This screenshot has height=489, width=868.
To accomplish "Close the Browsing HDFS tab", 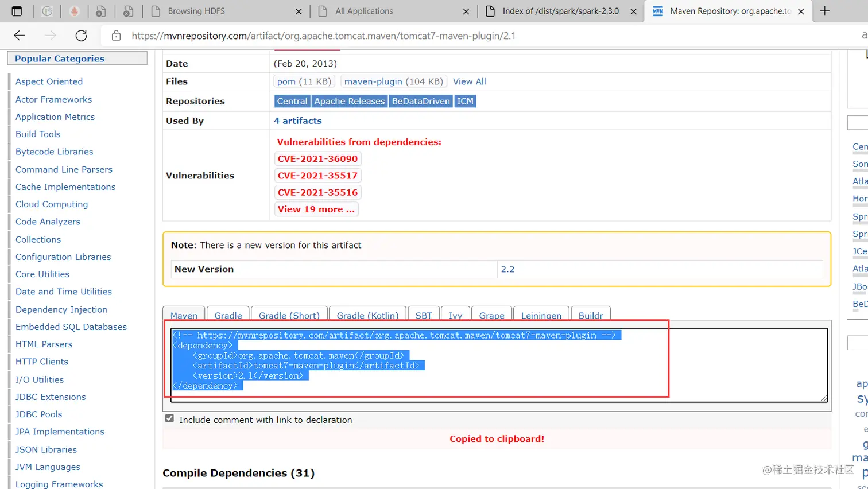I will [x=299, y=11].
